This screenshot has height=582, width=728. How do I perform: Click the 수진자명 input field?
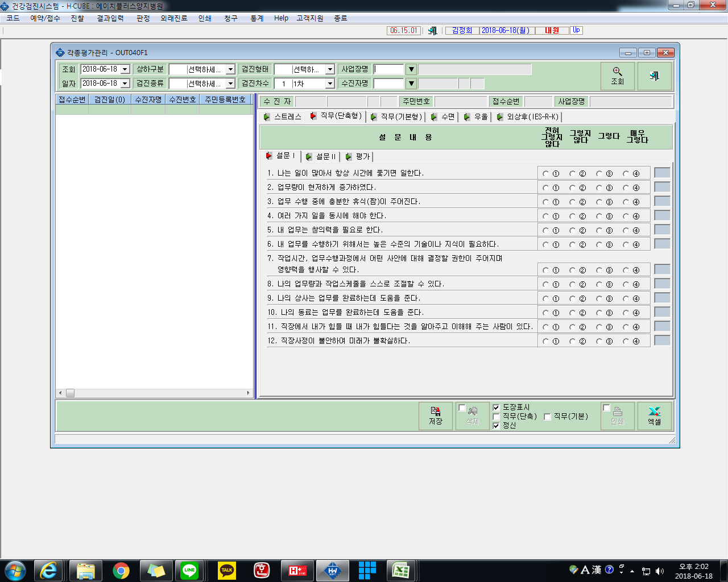(388, 84)
